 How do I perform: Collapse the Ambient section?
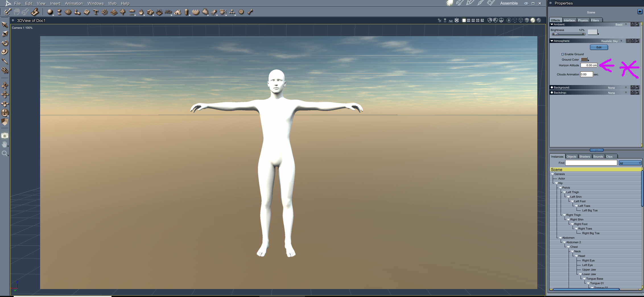pyautogui.click(x=552, y=24)
